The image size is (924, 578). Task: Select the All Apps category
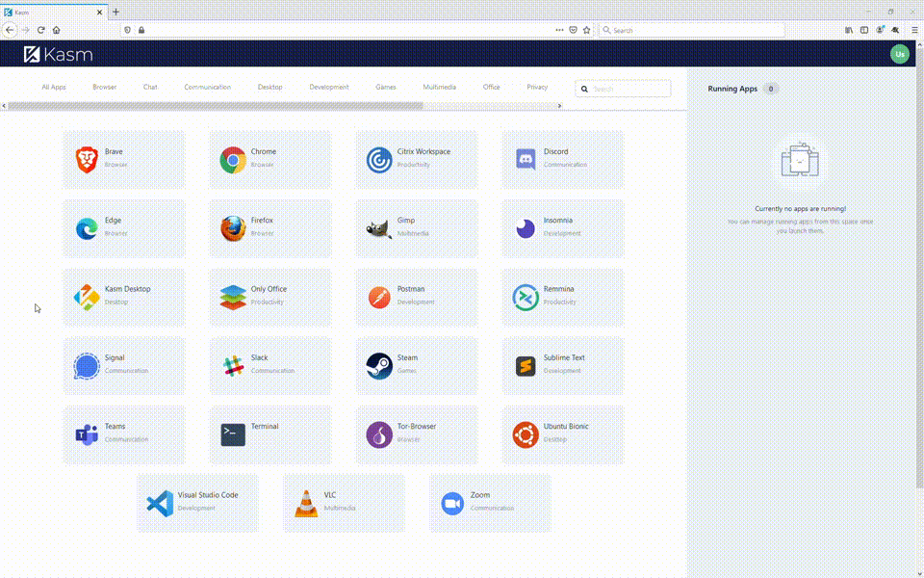click(54, 87)
